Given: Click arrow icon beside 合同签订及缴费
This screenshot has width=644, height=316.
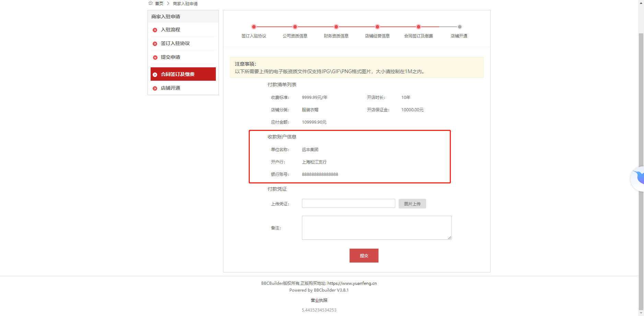Looking at the screenshot, I should point(155,75).
